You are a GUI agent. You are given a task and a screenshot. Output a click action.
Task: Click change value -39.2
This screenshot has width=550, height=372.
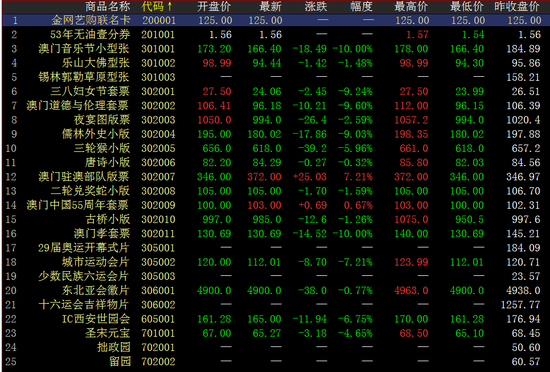pyautogui.click(x=313, y=148)
